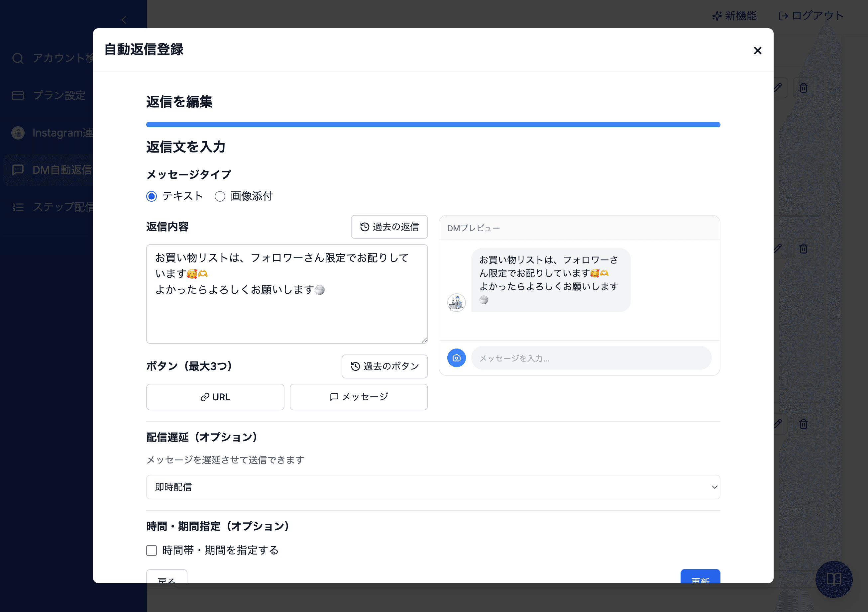Viewport: 868px width, 612px height.
Task: Click the third row's trash icon
Action: pyautogui.click(x=803, y=424)
